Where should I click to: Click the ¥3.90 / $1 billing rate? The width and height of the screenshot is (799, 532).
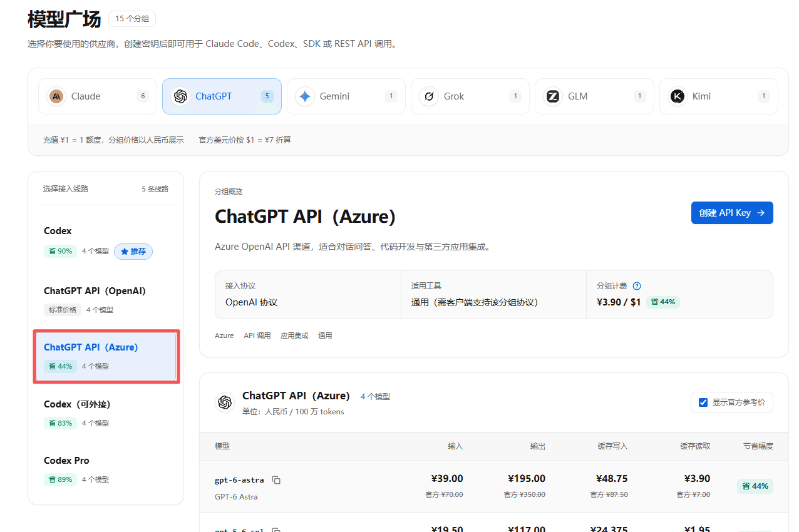(x=619, y=302)
